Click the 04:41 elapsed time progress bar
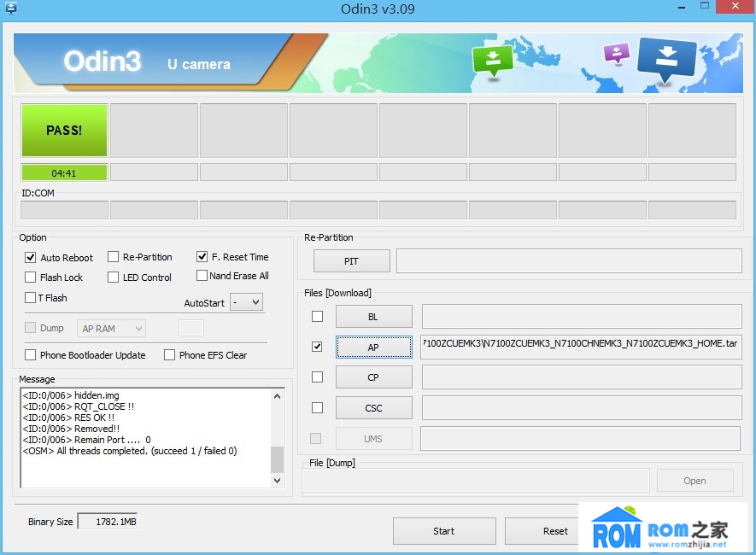Viewport: 756px width, 555px height. [x=64, y=172]
